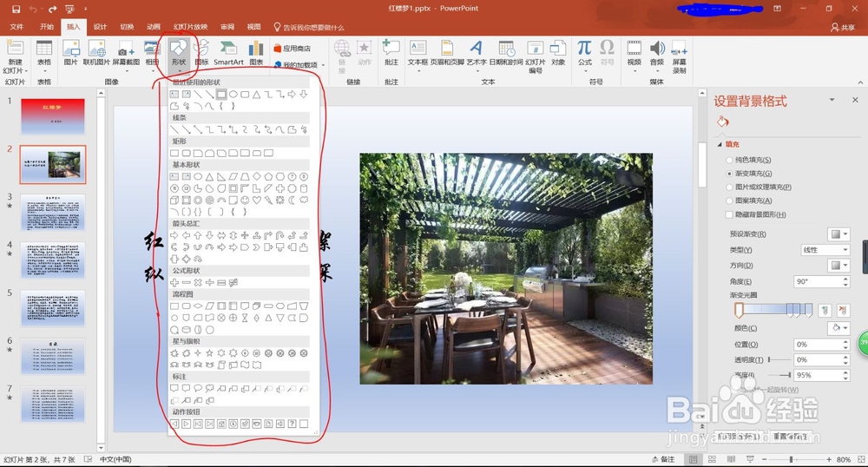Click the 日期和时间 date and time icon

[506, 48]
